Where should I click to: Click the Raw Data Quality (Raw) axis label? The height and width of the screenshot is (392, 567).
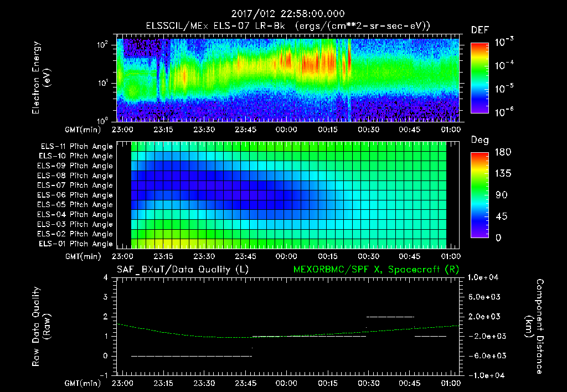click(x=41, y=327)
